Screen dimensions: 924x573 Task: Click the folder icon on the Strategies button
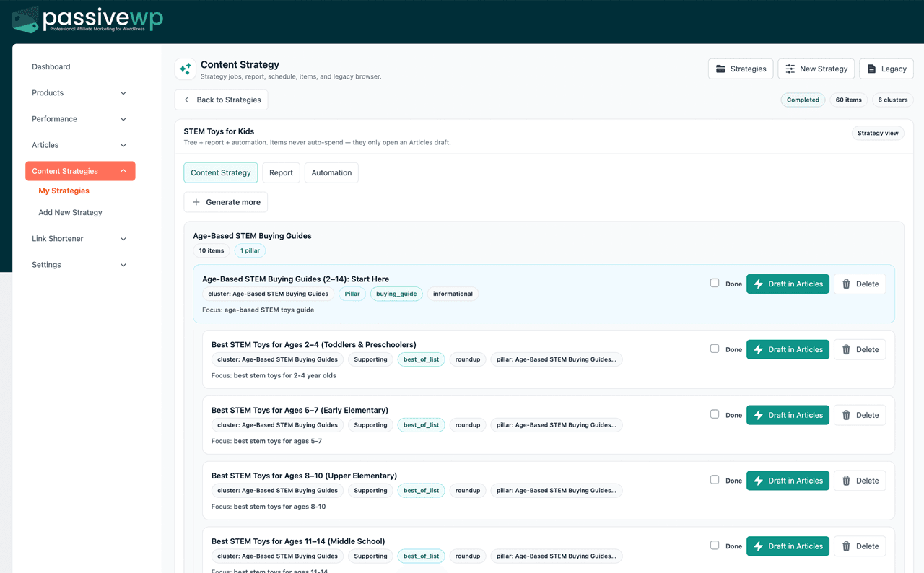(720, 69)
